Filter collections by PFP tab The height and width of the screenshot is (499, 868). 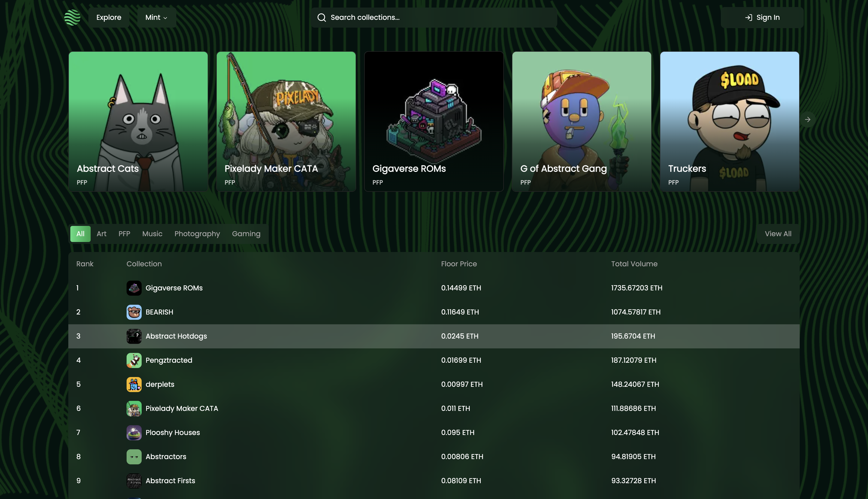point(124,234)
